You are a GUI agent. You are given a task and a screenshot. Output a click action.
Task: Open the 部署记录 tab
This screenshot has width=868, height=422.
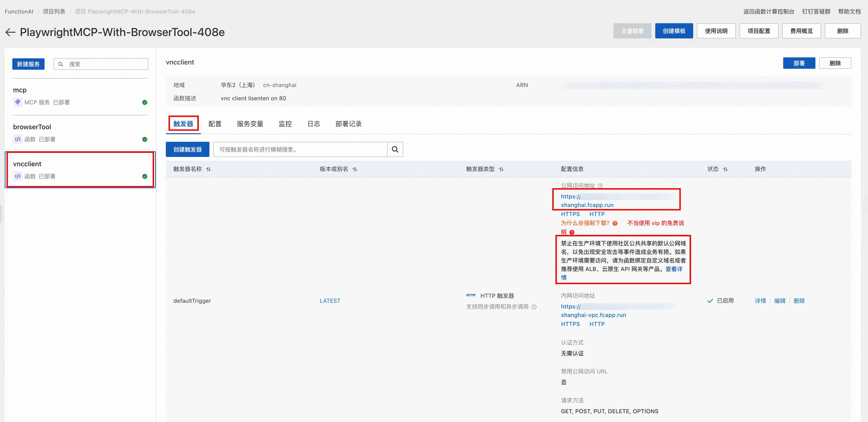coord(348,124)
